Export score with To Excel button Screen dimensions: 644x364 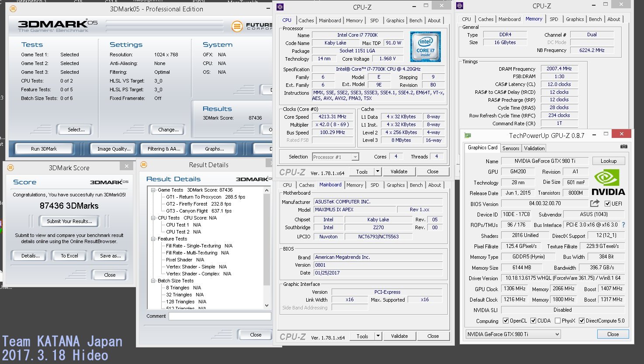click(69, 256)
